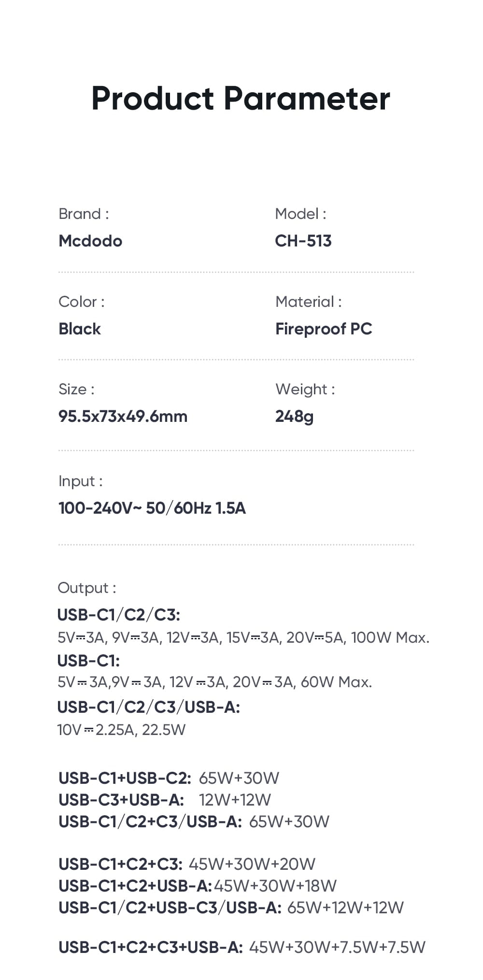Click the USB-C3+USB-A 12W+12W row
Image resolution: width=483 pixels, height=980 pixels.
[165, 800]
